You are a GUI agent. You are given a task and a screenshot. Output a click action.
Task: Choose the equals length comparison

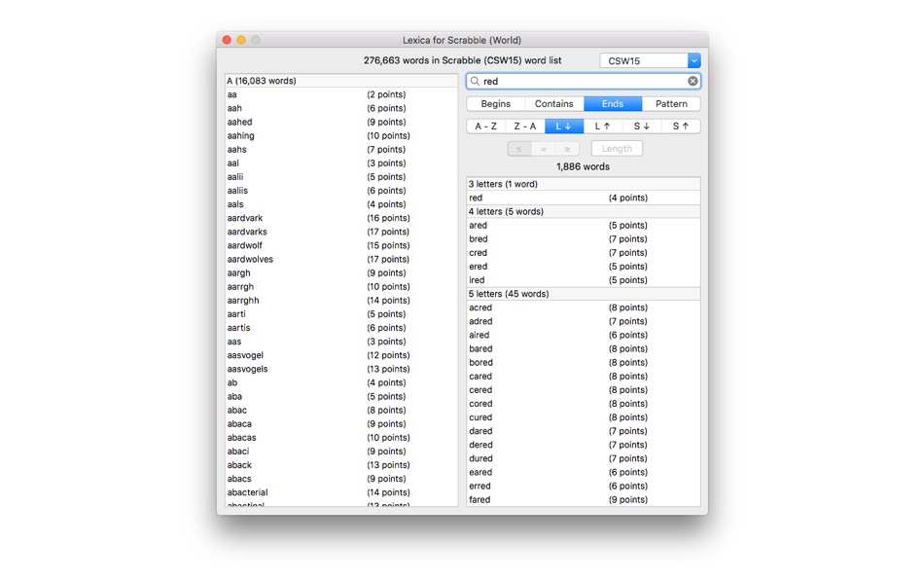544,149
